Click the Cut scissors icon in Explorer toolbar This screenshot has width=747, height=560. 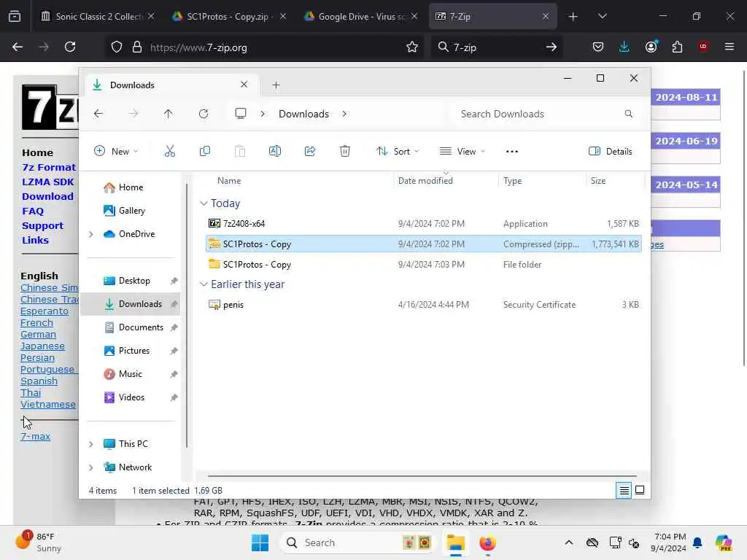(x=169, y=152)
